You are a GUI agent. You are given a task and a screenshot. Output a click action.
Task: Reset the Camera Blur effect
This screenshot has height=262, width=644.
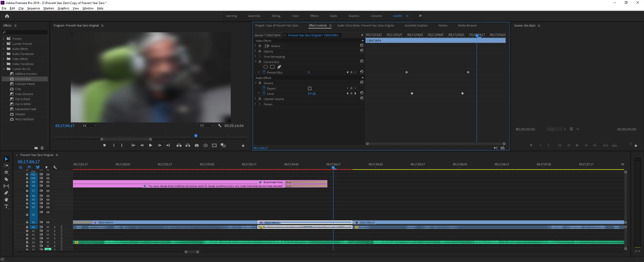362,61
